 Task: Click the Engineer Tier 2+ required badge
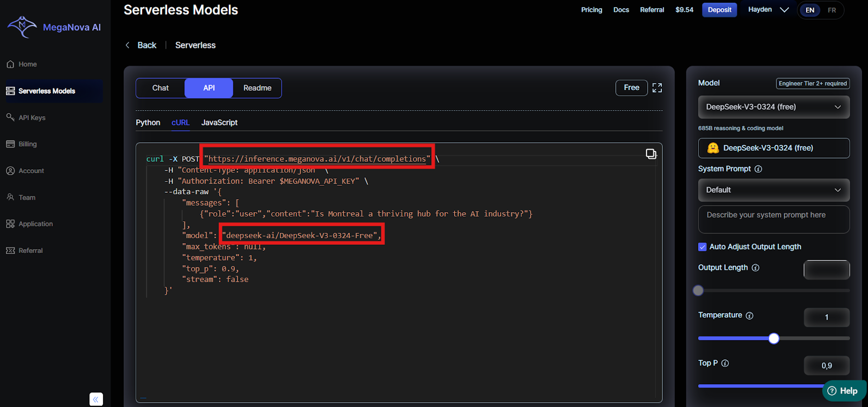click(813, 84)
